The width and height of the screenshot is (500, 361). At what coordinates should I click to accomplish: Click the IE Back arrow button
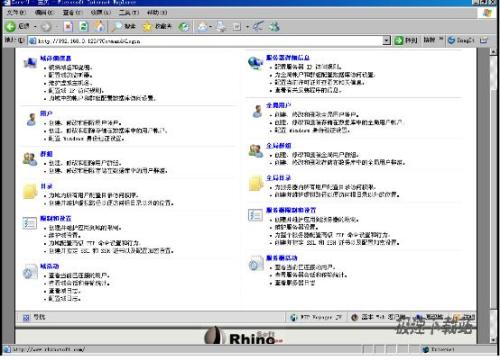(10, 26)
